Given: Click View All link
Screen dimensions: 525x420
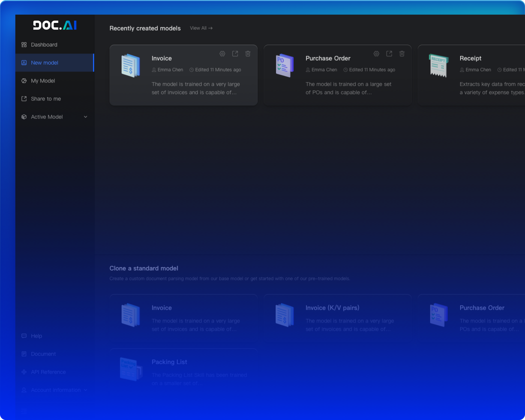Looking at the screenshot, I should pos(201,28).
